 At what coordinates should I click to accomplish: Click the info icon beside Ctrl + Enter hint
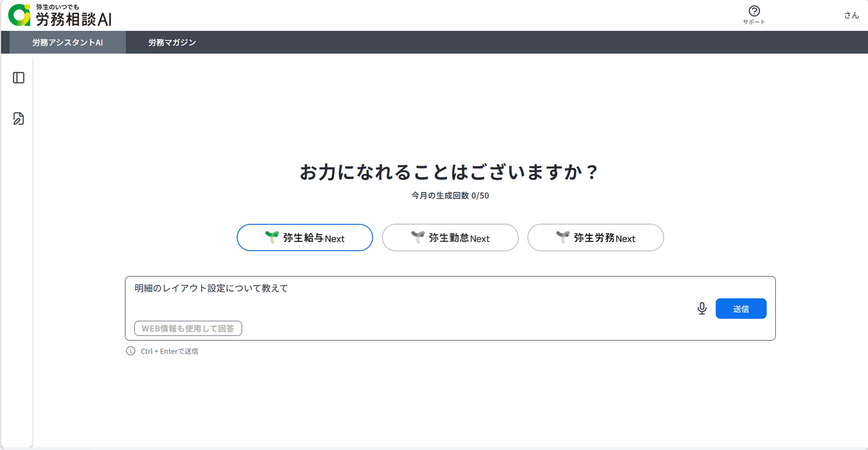click(130, 351)
